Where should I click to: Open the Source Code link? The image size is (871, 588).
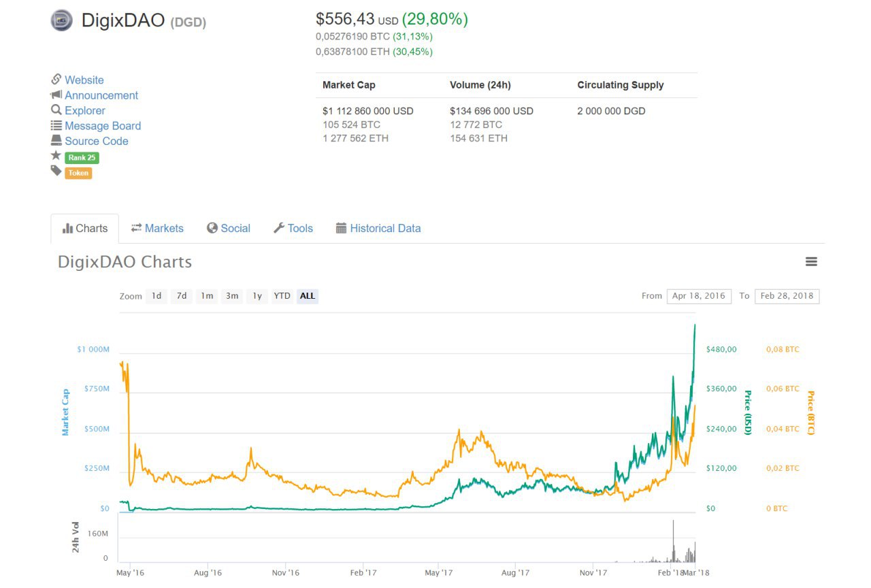(97, 141)
